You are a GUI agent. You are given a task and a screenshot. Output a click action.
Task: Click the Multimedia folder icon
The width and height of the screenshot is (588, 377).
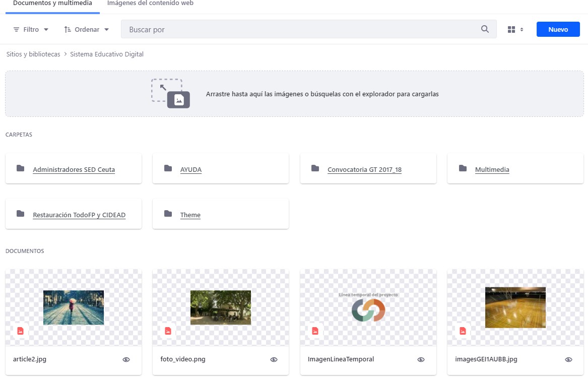click(x=463, y=168)
